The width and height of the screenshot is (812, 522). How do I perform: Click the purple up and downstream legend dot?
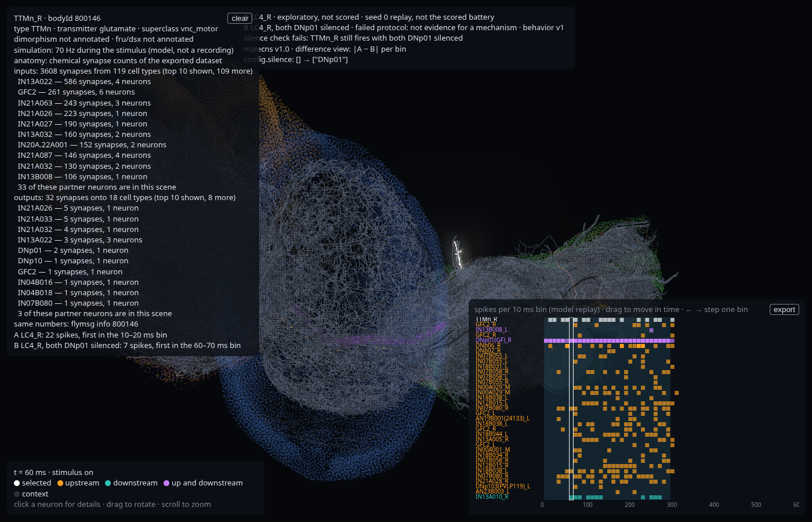(166, 483)
